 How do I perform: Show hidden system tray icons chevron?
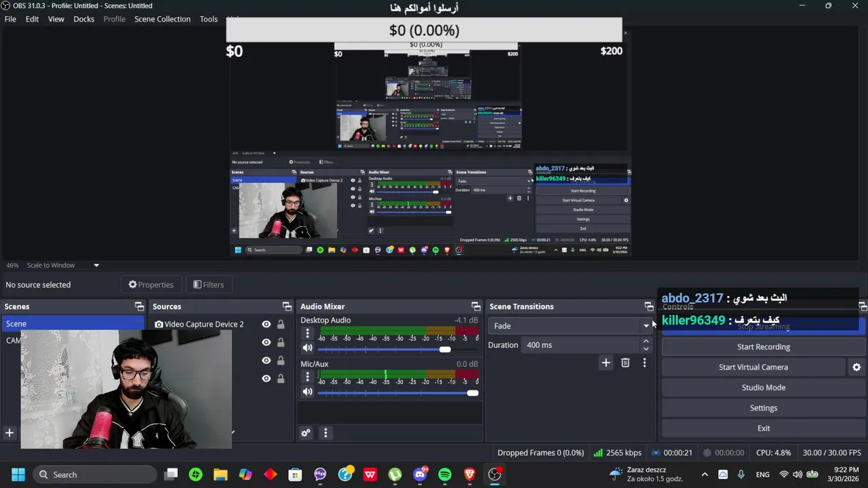pyautogui.click(x=705, y=474)
